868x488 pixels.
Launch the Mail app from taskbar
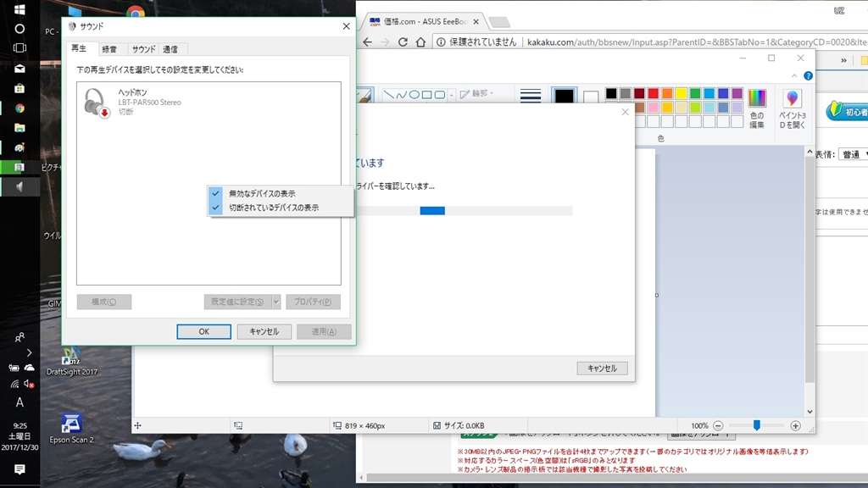pos(19,69)
